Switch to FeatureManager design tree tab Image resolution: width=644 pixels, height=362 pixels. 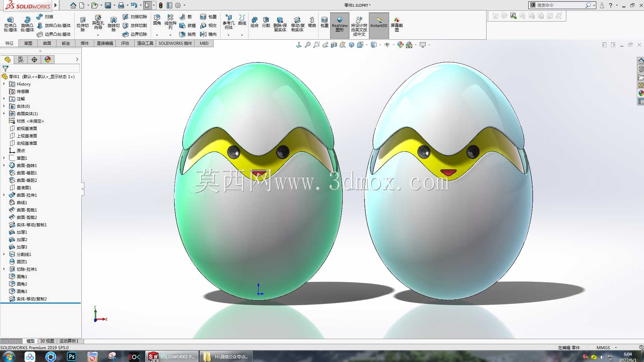[7, 60]
